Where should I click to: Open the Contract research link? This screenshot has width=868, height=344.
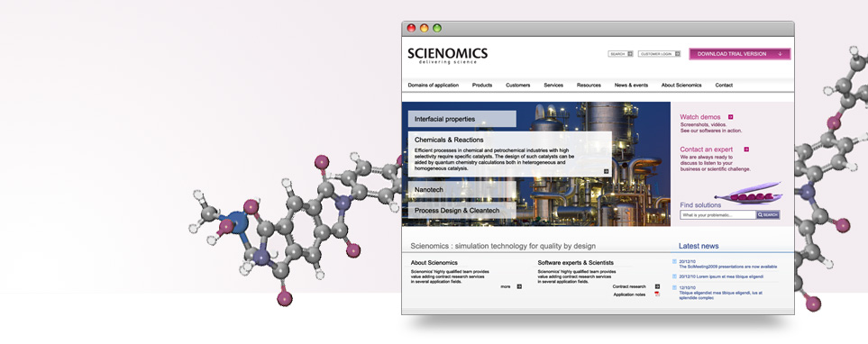coord(629,286)
